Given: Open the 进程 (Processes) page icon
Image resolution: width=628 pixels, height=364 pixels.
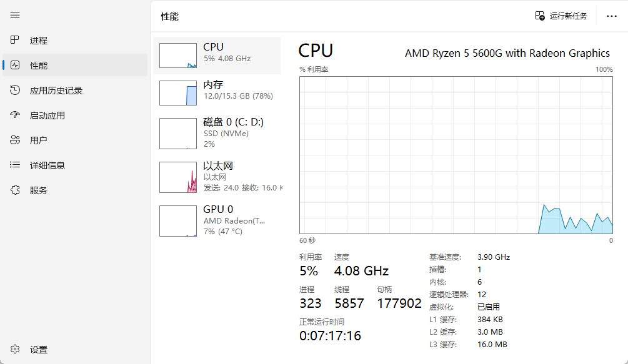Looking at the screenshot, I should coord(15,41).
